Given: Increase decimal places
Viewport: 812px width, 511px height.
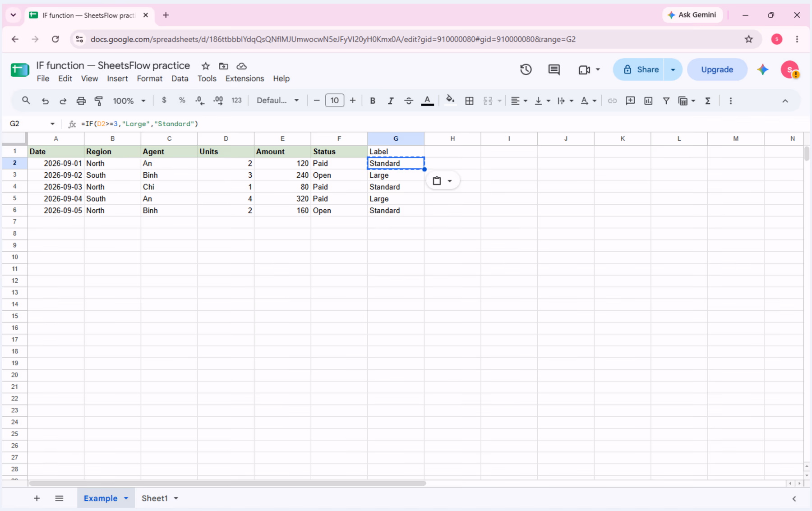Looking at the screenshot, I should pos(218,101).
